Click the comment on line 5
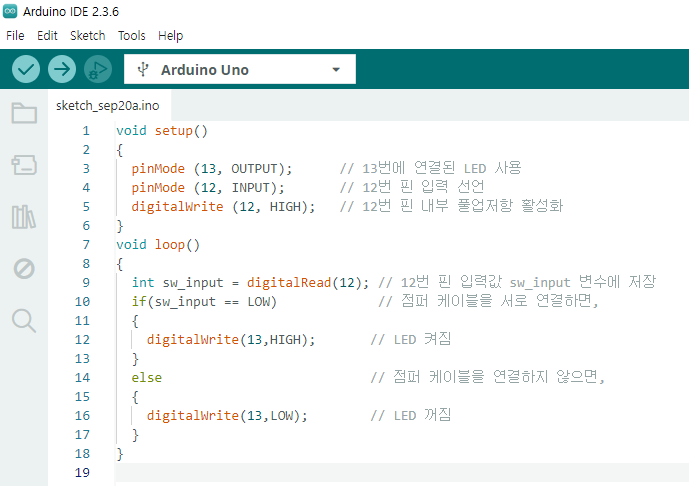Image resolution: width=689 pixels, height=486 pixels. tap(451, 207)
